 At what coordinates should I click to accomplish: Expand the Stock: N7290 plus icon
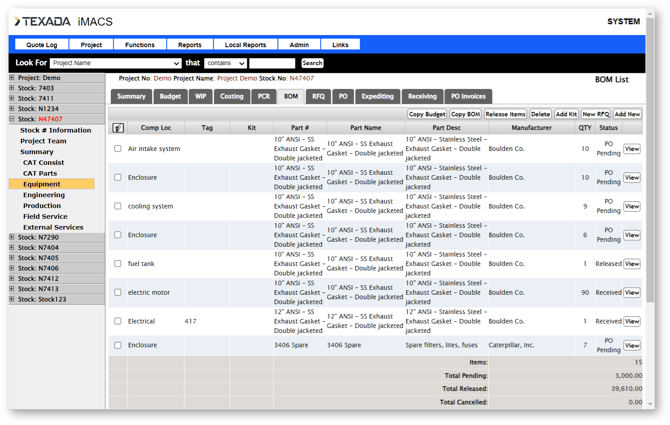pos(12,237)
